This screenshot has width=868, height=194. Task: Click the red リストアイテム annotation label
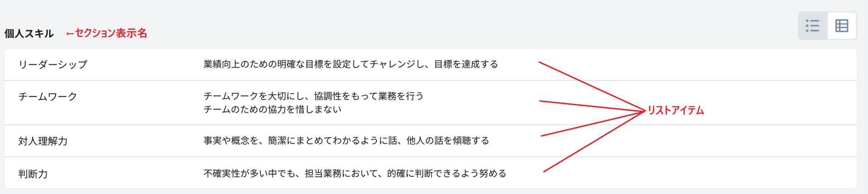pos(676,110)
